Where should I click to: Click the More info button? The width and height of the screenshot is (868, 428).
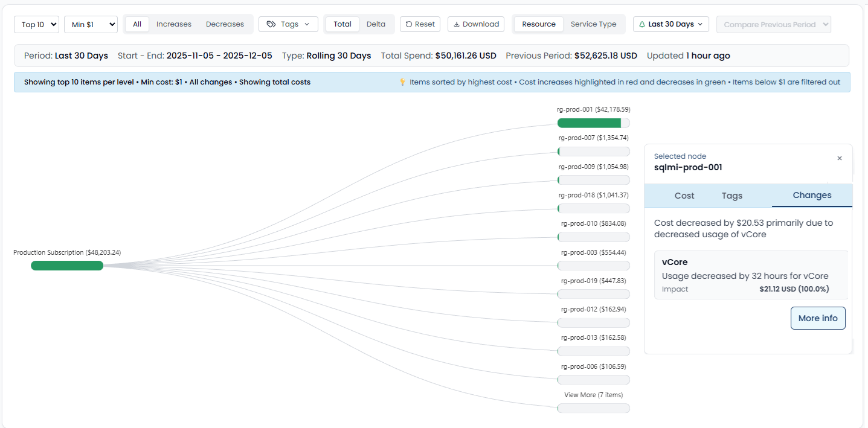(x=818, y=318)
